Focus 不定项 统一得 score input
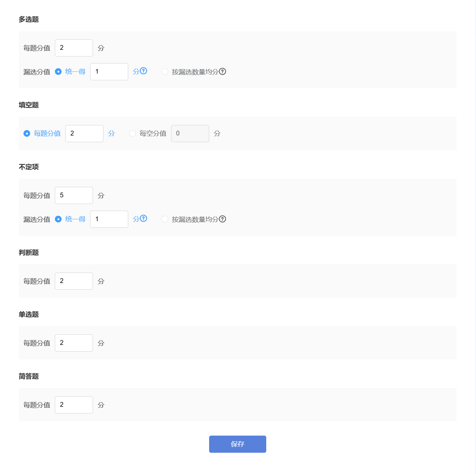Image resolution: width=476 pixels, height=474 pixels. click(x=109, y=219)
